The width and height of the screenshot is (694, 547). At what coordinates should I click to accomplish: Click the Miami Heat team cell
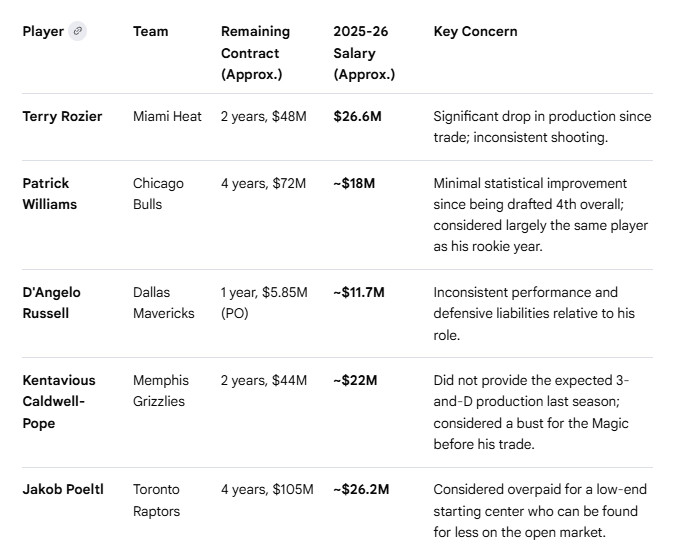[x=167, y=116]
